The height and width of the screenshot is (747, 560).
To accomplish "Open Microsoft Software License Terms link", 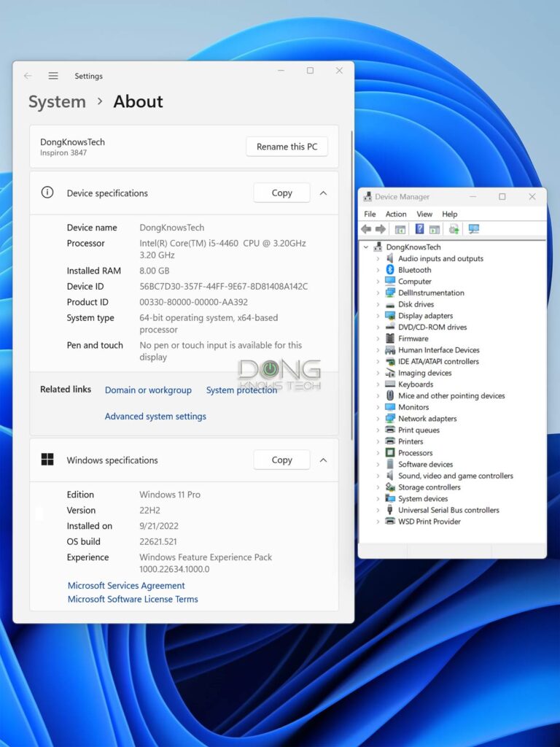I will [133, 599].
